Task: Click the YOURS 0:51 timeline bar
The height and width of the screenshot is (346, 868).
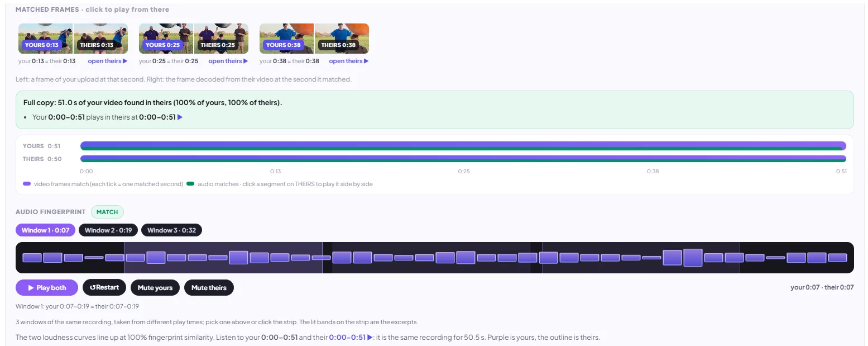Action: (463, 146)
